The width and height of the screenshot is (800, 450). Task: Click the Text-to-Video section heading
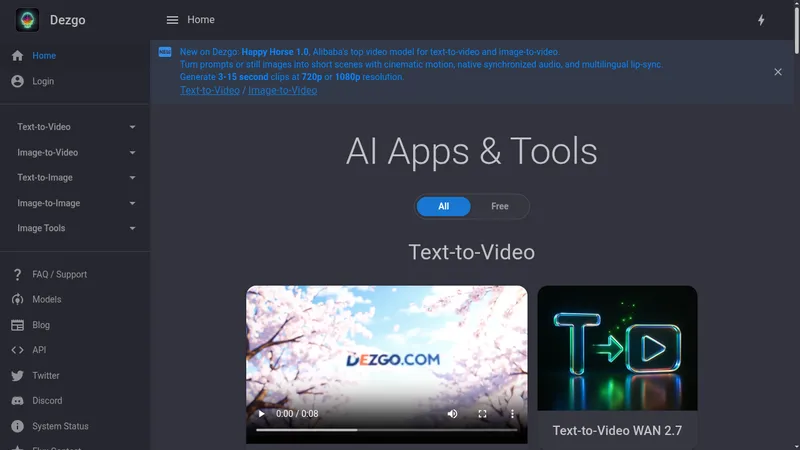pyautogui.click(x=471, y=253)
